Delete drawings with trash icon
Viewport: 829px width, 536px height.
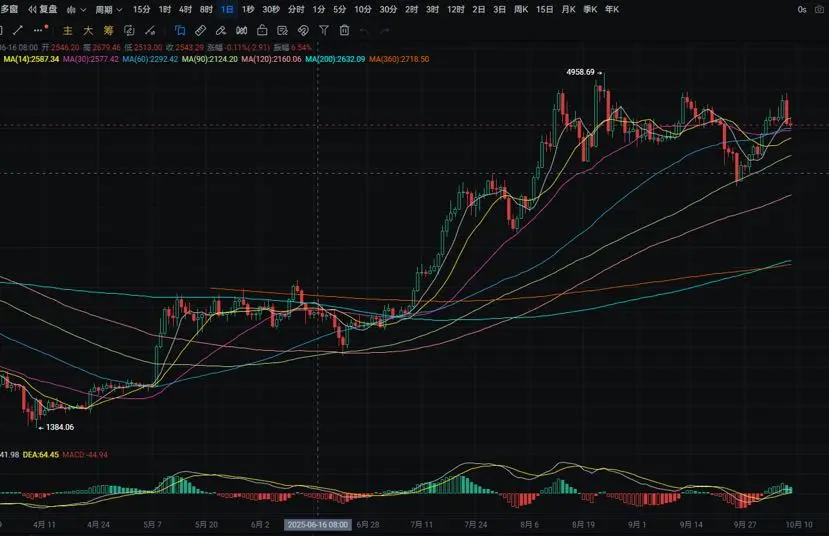(344, 31)
